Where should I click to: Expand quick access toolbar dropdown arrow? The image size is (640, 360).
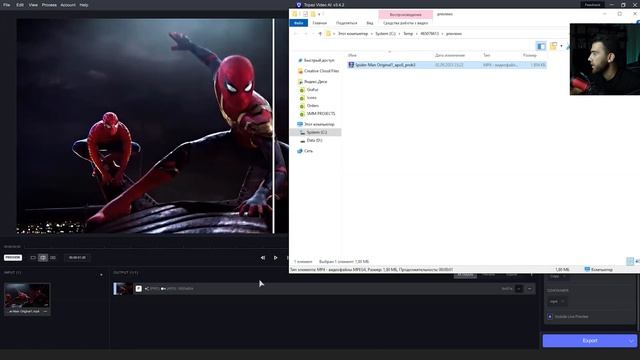pos(319,14)
